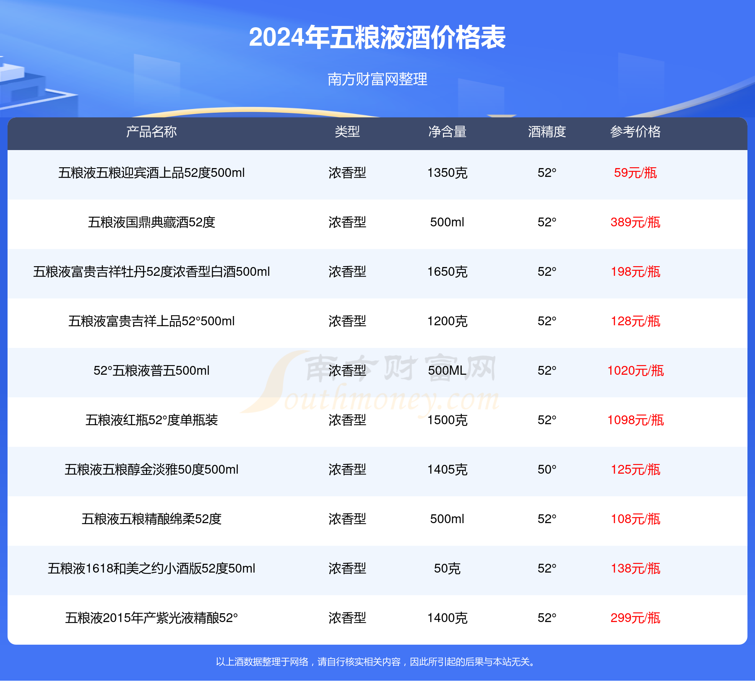Click net content 1650克
This screenshot has width=755, height=700.
point(447,272)
